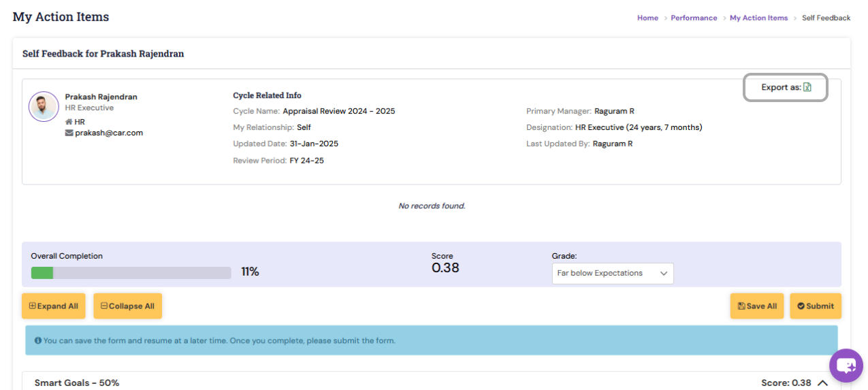The width and height of the screenshot is (868, 390).
Task: Save all feedback entries
Action: pyautogui.click(x=757, y=306)
